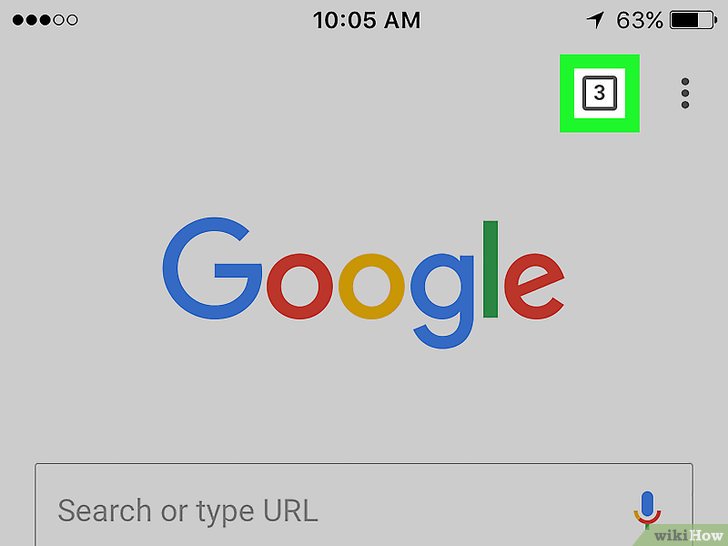Tap the 63% battery percentage text
The height and width of the screenshot is (546, 728).
640,20
